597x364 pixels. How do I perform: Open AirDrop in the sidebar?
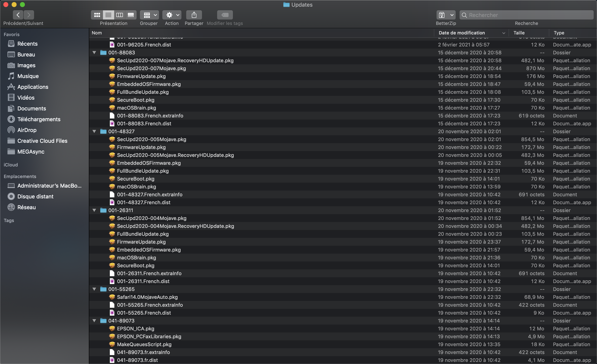(x=27, y=130)
